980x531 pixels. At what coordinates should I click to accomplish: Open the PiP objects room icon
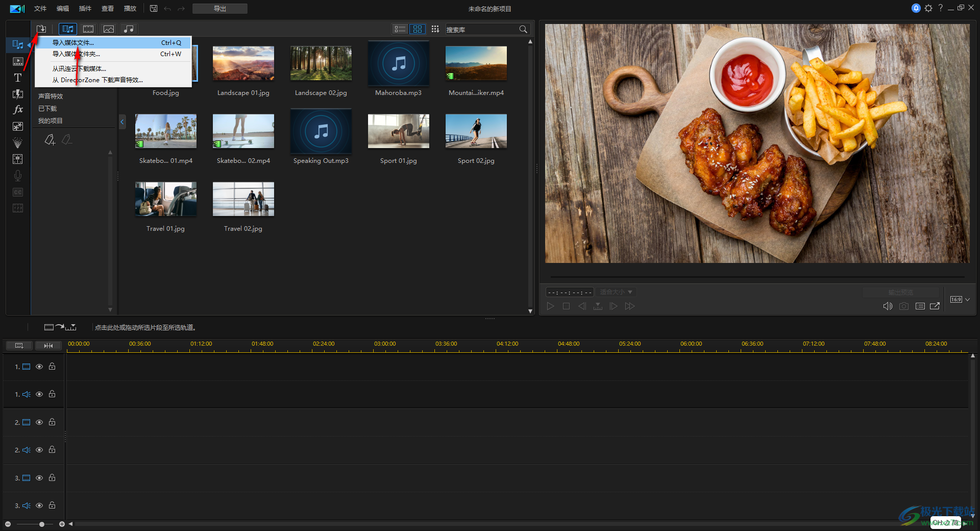click(x=18, y=126)
